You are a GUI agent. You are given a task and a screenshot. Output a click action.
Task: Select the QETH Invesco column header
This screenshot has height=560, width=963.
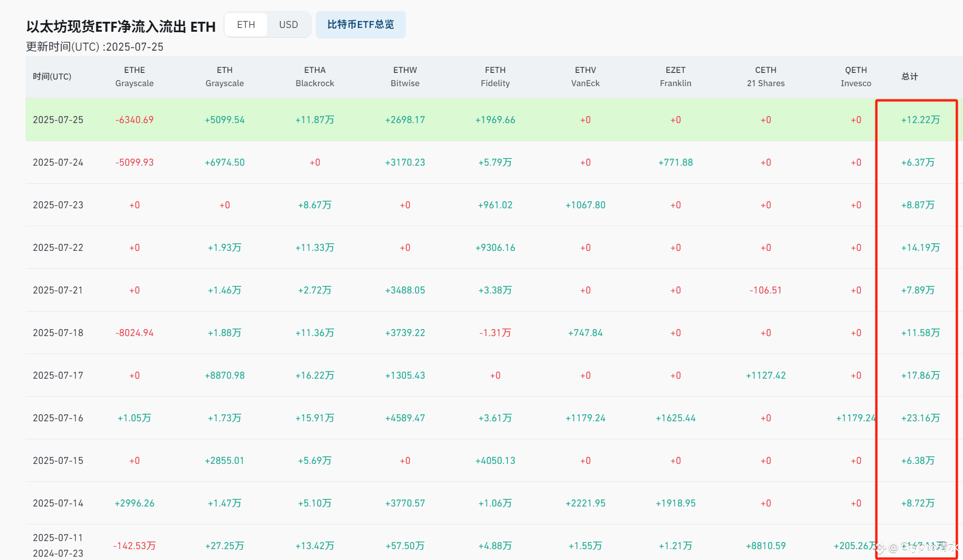[x=856, y=77]
